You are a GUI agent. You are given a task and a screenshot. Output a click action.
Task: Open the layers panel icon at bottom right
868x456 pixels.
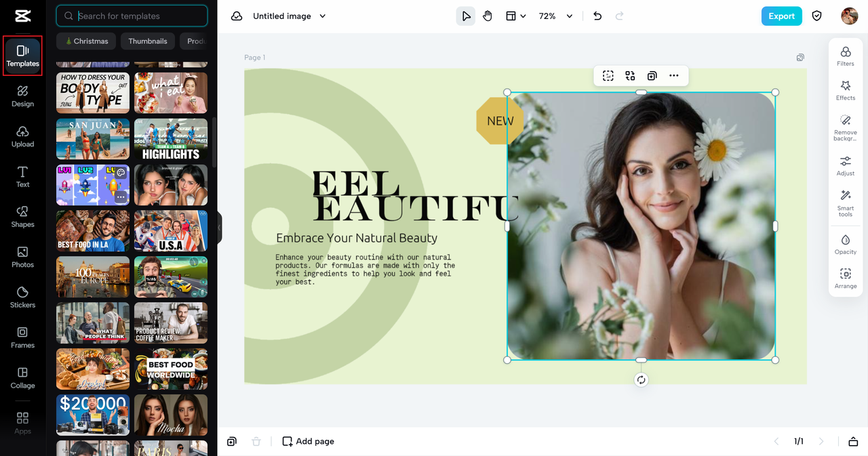(x=853, y=442)
